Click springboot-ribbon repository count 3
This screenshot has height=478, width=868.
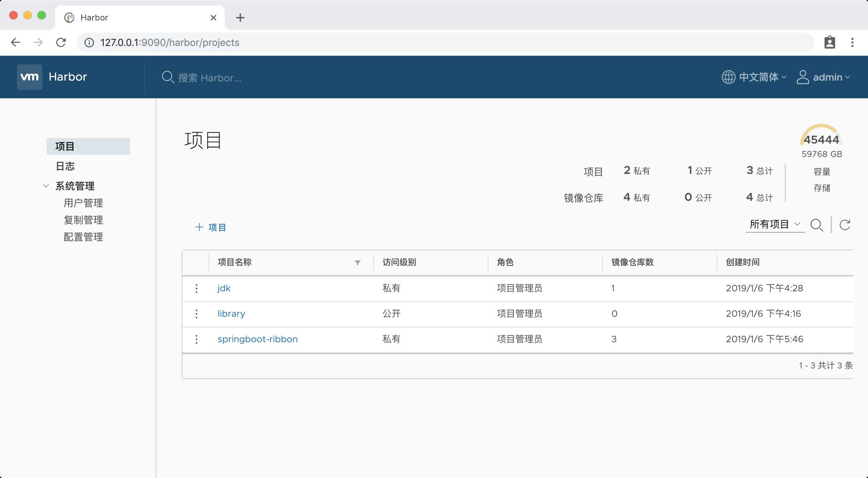[614, 339]
